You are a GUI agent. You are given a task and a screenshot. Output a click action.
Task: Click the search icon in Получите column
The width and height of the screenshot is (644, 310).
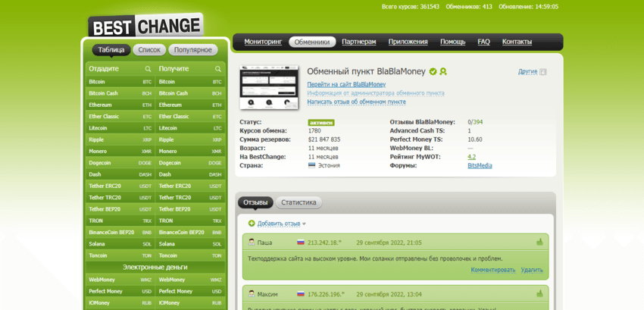coord(218,69)
